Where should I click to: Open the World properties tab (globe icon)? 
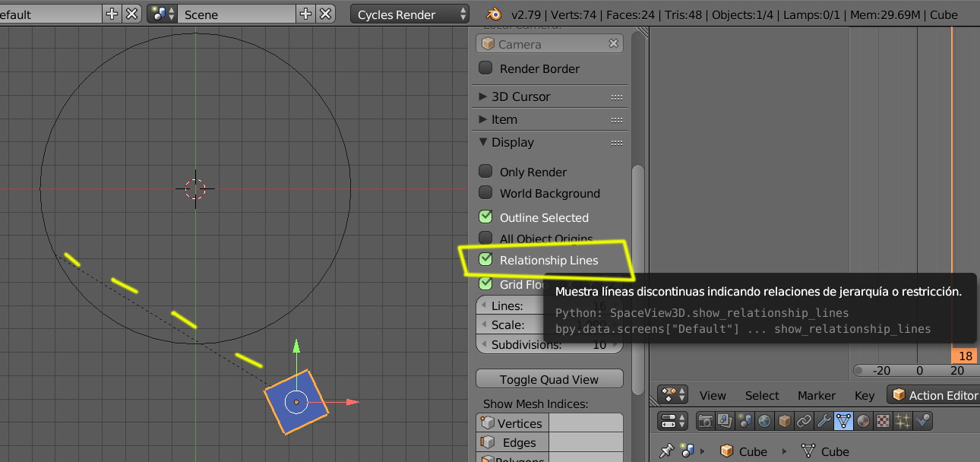[765, 420]
